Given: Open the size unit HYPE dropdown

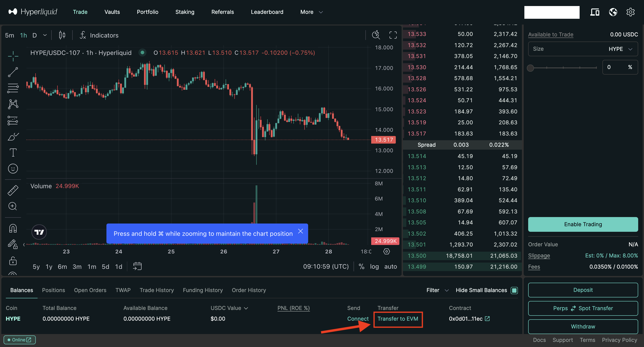Looking at the screenshot, I should (620, 49).
